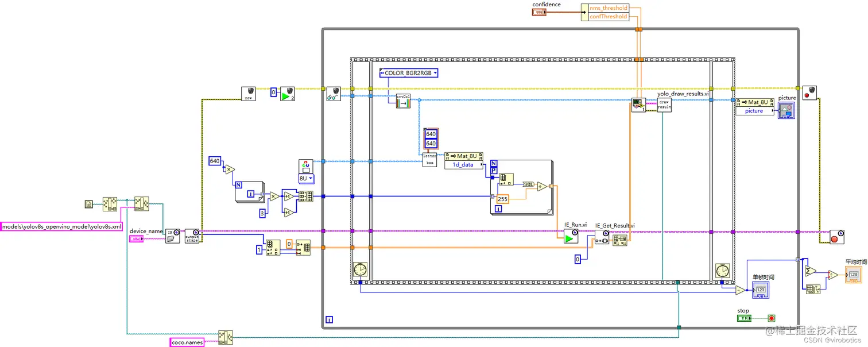Select the left tick count clock node

359,269
